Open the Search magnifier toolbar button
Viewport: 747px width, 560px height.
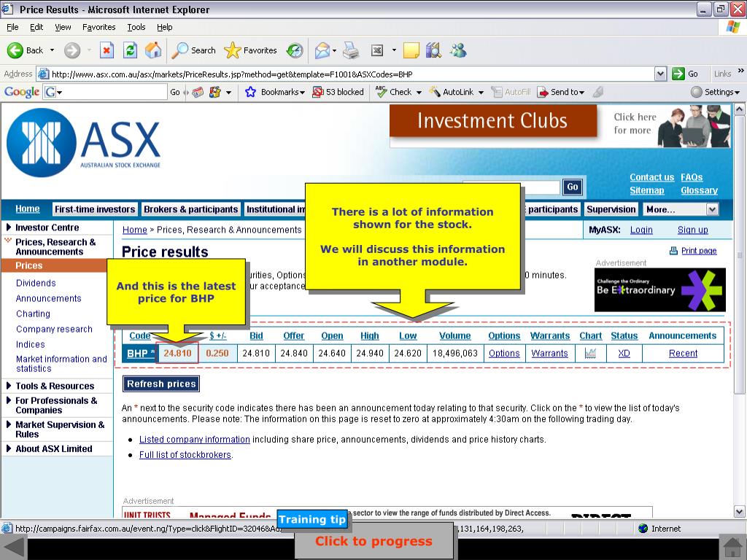(193, 50)
